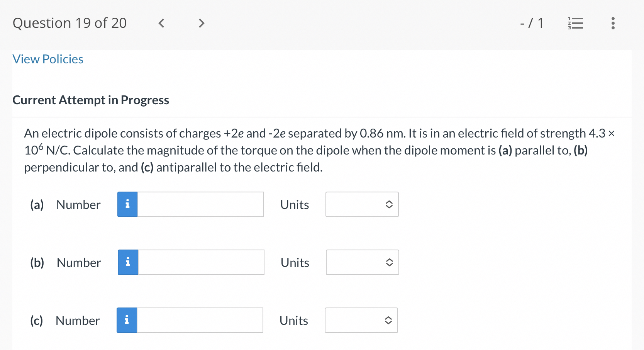Focus the Number input for part (c)
This screenshot has width=644, height=350.
coord(200,320)
